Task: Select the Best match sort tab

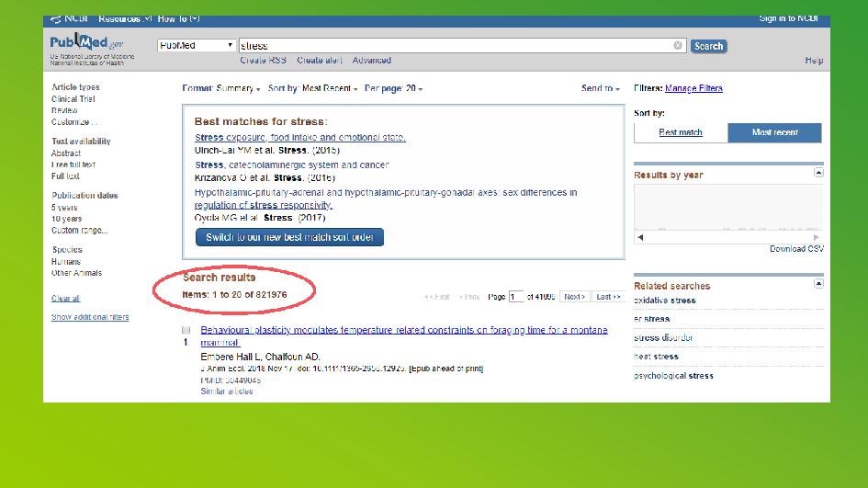Action: tap(681, 132)
